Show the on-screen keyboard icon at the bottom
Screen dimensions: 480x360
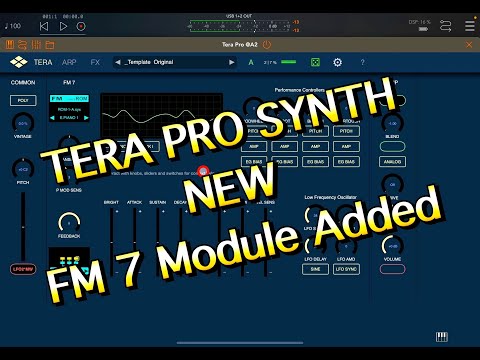(442, 337)
